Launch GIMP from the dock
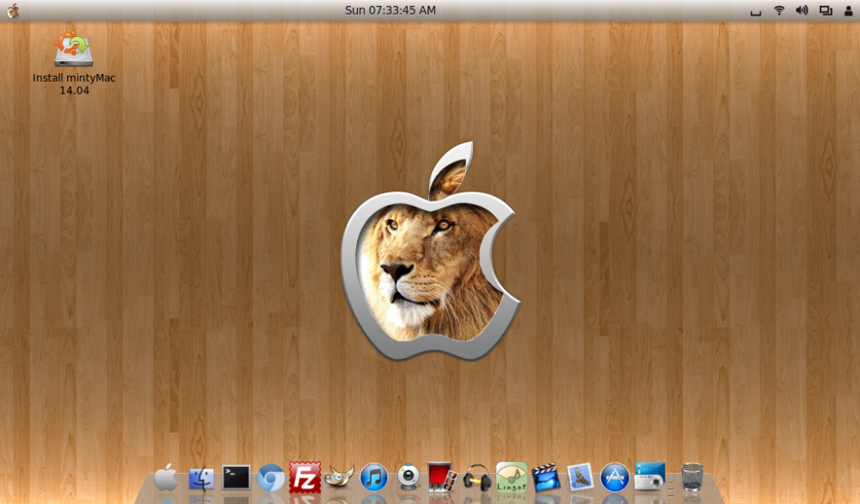The width and height of the screenshot is (860, 504). [339, 477]
